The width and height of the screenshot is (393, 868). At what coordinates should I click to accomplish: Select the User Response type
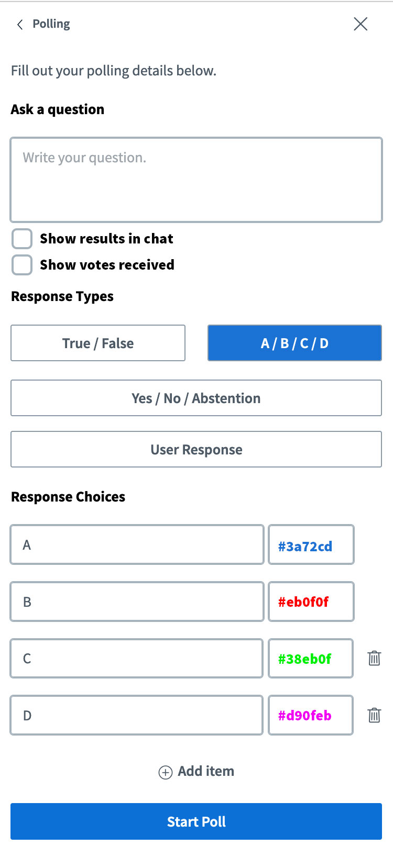pyautogui.click(x=196, y=449)
